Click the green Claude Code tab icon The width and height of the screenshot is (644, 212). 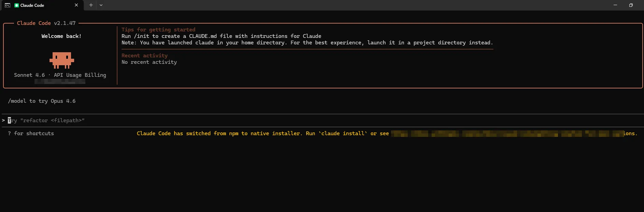(16, 5)
